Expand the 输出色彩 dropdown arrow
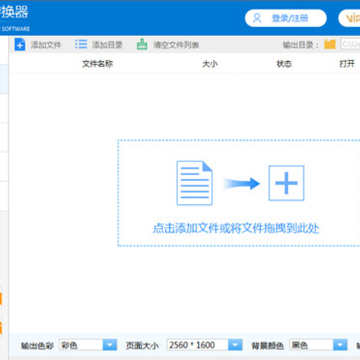Screen dimensions: 360x360 coord(110,345)
